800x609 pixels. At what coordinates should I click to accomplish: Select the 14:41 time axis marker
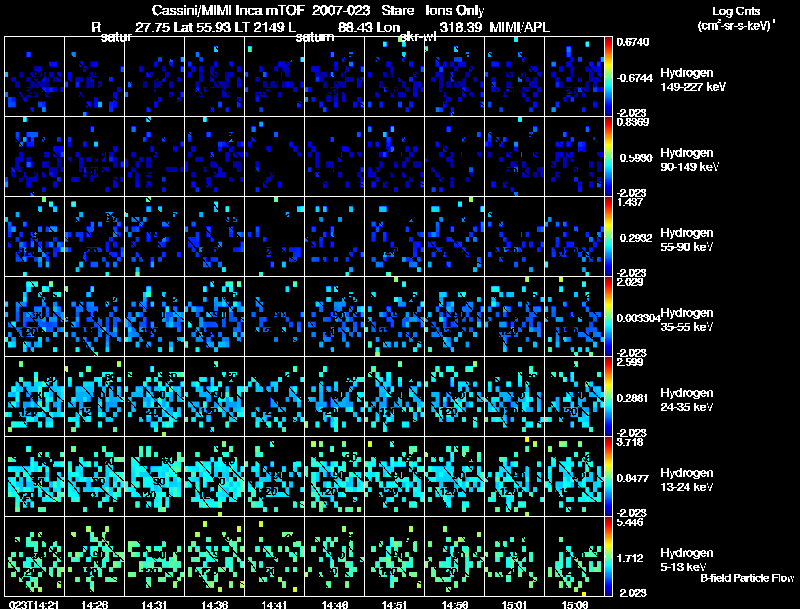tap(275, 603)
